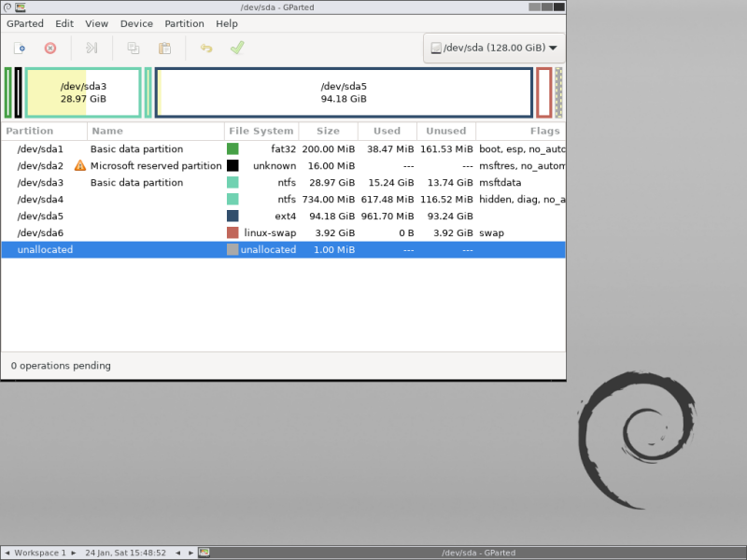This screenshot has height=560, width=747.
Task: Open the /dev/sda device selector dropdown
Action: pos(494,48)
